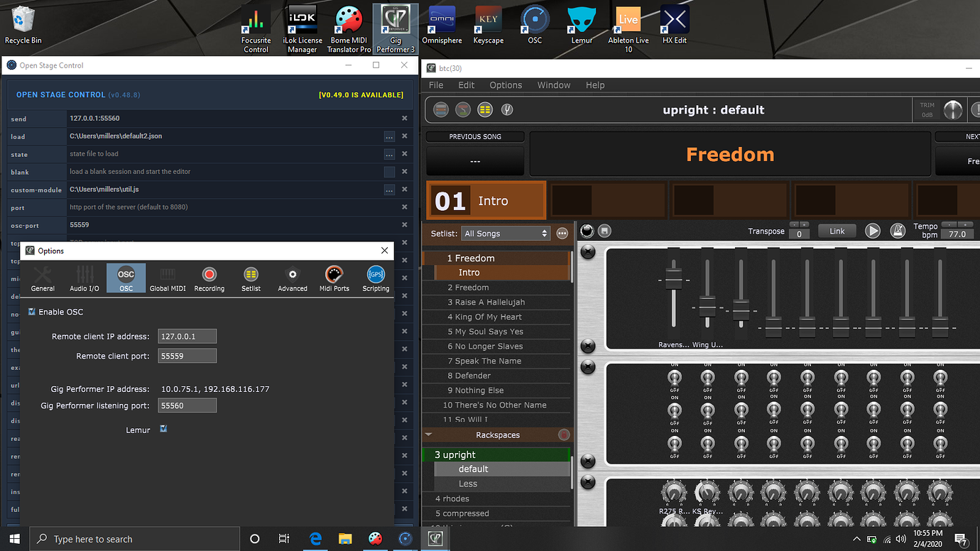Image resolution: width=980 pixels, height=551 pixels.
Task: Open the Midi Ports options tab
Action: coord(334,278)
